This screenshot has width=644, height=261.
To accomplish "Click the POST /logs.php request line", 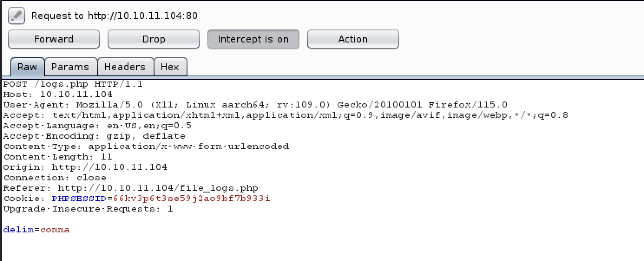I will tap(73, 84).
